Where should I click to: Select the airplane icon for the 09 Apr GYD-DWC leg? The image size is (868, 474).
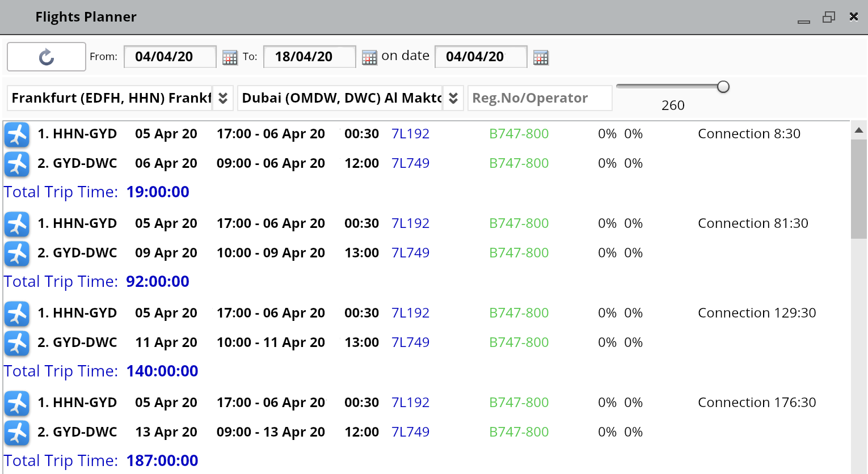coord(16,254)
